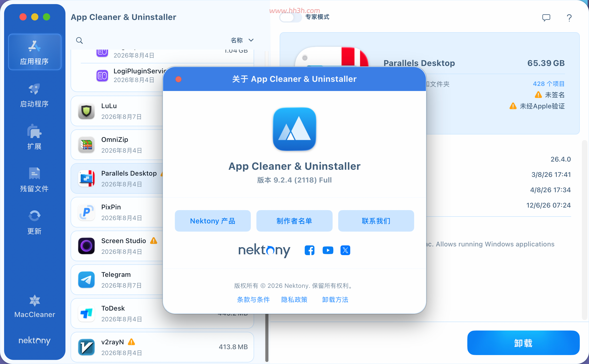The image size is (589, 364).
Task: Click version text 版本 9.2.4 (2118) Full
Action: [294, 180]
